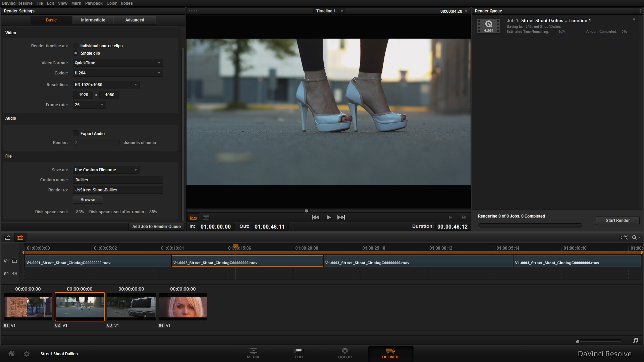The height and width of the screenshot is (362, 644).
Task: Open the Resolution HD 1920x1080 dropdown
Action: [106, 84]
